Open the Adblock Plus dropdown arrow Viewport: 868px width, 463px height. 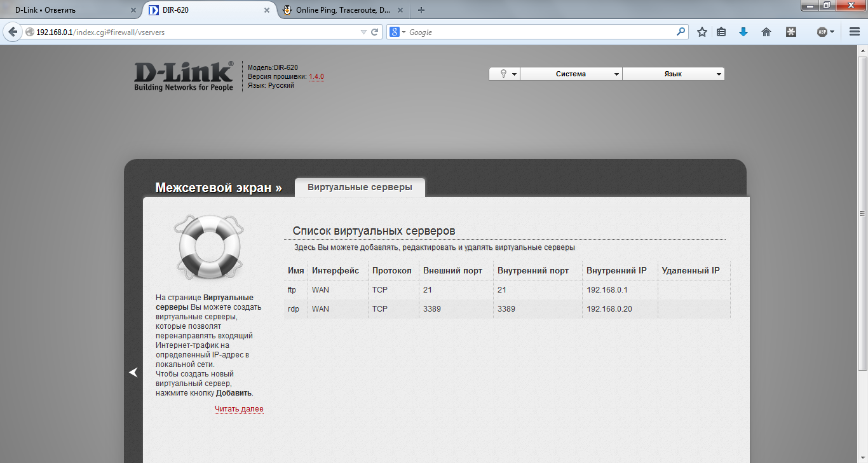pyautogui.click(x=833, y=32)
